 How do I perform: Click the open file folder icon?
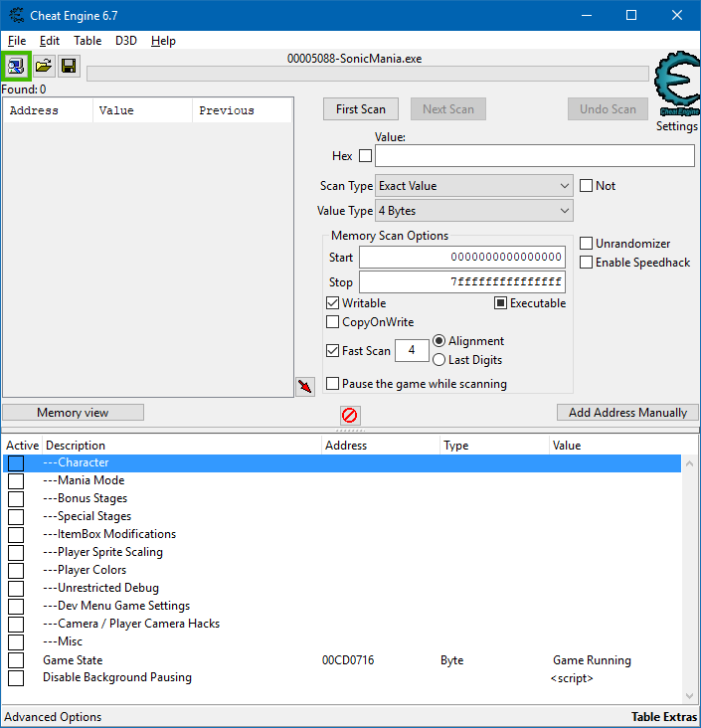click(44, 67)
